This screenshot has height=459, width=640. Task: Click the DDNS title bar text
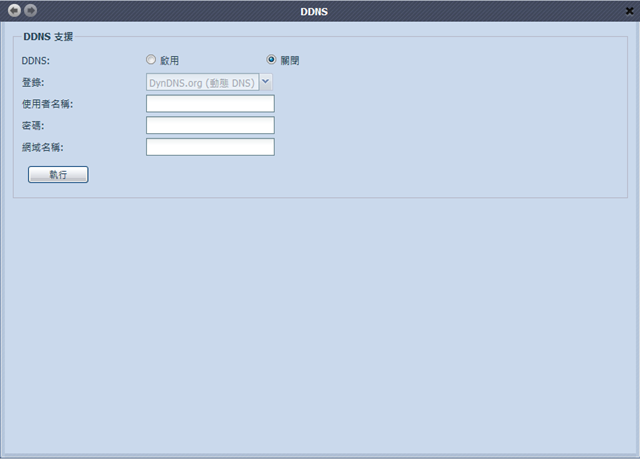point(314,11)
